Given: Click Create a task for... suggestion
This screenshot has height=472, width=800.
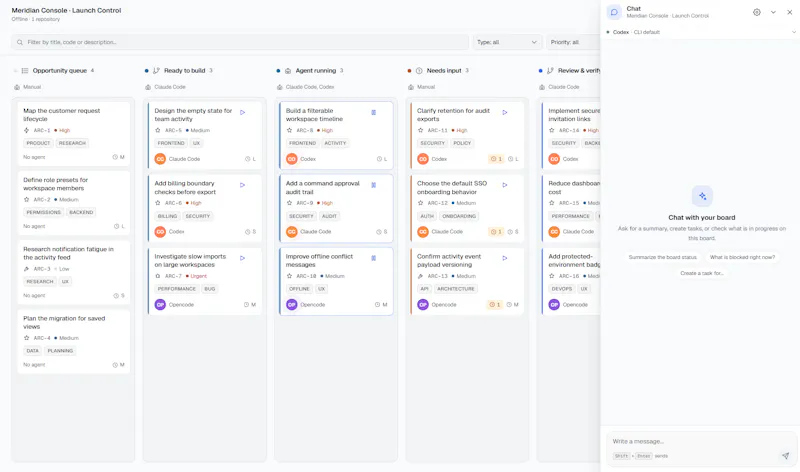Looking at the screenshot, I should pos(702,273).
